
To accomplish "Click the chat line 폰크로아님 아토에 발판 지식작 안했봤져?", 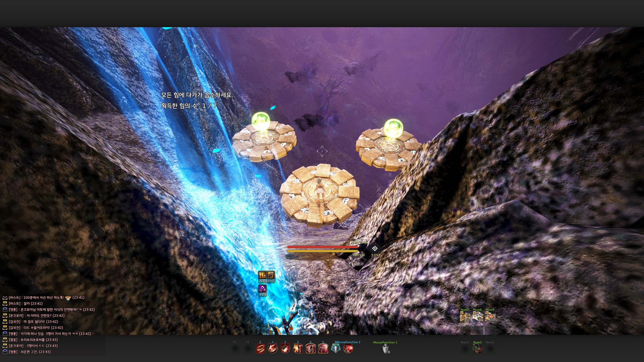I will click(52, 310).
